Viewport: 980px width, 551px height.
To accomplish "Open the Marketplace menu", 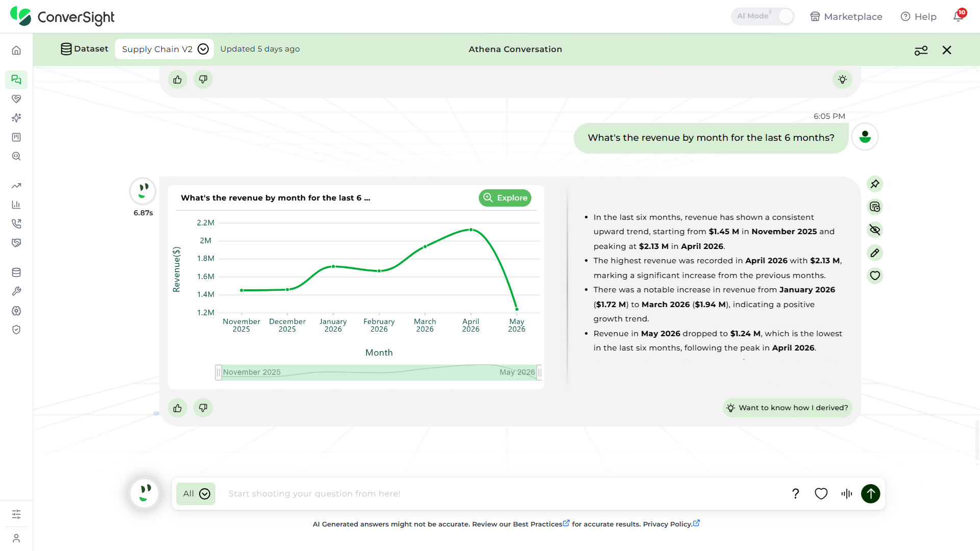I will coord(846,16).
